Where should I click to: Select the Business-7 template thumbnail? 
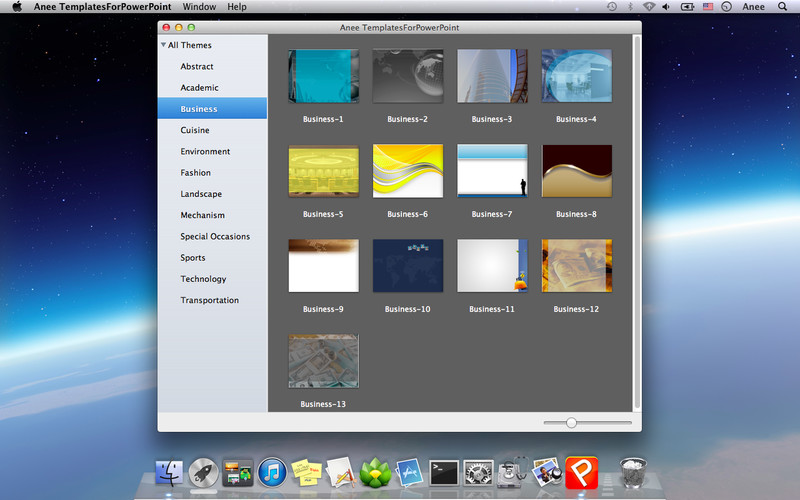point(492,171)
